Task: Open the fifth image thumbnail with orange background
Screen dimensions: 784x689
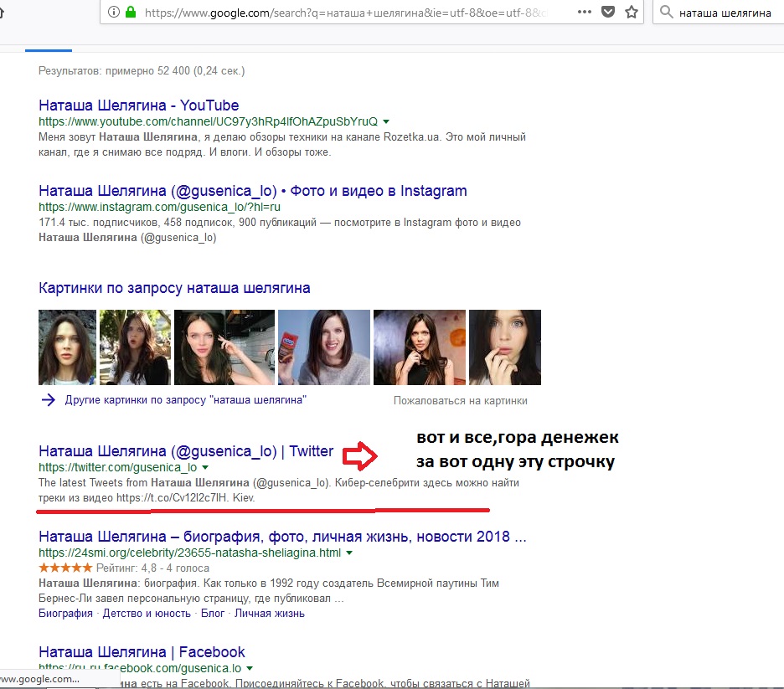Action: coord(420,347)
